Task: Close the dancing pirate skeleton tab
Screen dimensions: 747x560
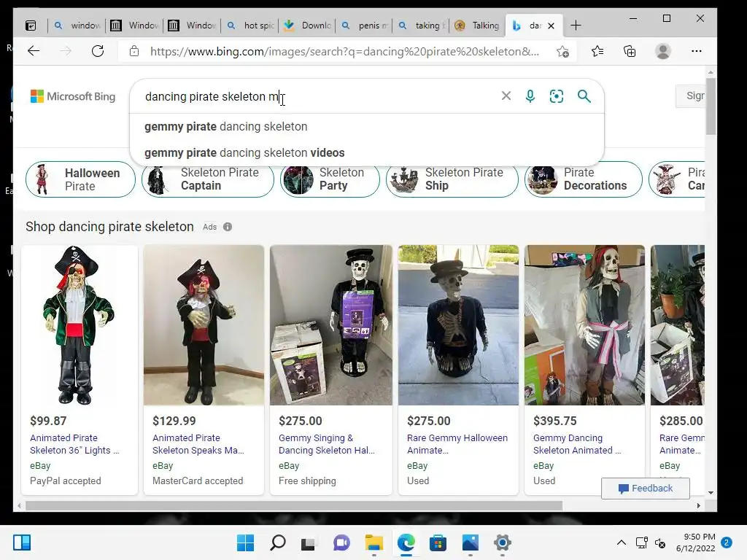Action: (x=551, y=26)
